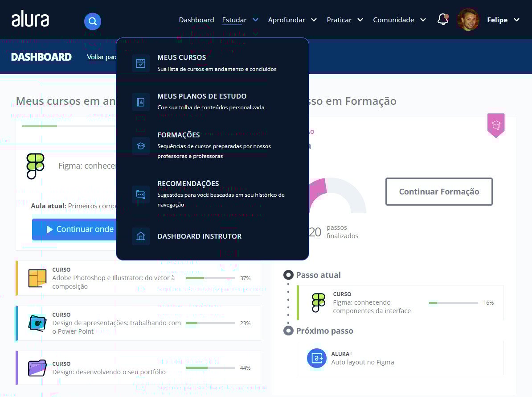
Task: Click the Voltar para link
Action: (102, 57)
